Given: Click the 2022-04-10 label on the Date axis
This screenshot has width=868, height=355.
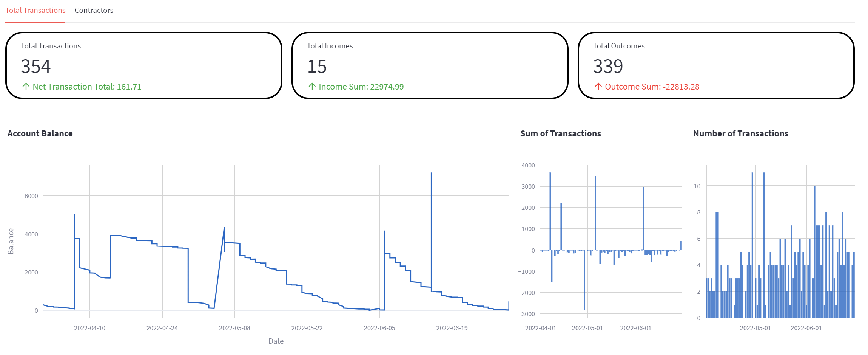Looking at the screenshot, I should click(90, 328).
